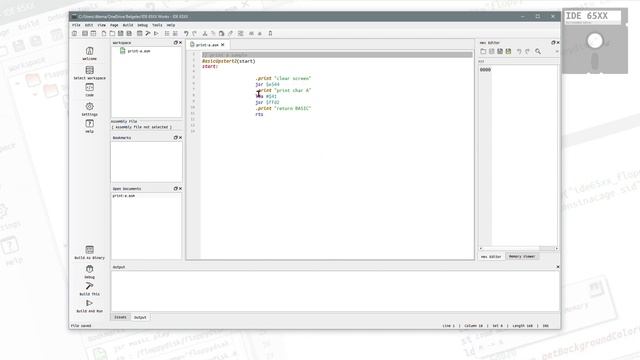Start Debug from the sidebar
This screenshot has height=360, width=640.
click(89, 271)
